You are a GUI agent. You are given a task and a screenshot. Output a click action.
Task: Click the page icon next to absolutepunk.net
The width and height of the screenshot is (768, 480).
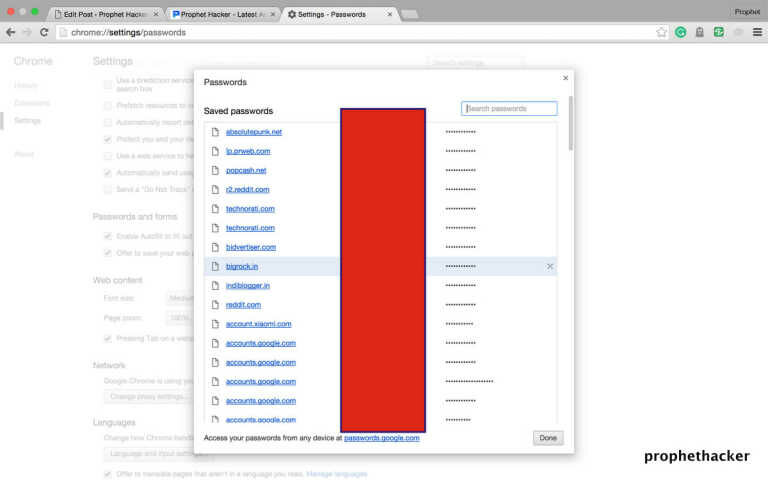(215, 132)
